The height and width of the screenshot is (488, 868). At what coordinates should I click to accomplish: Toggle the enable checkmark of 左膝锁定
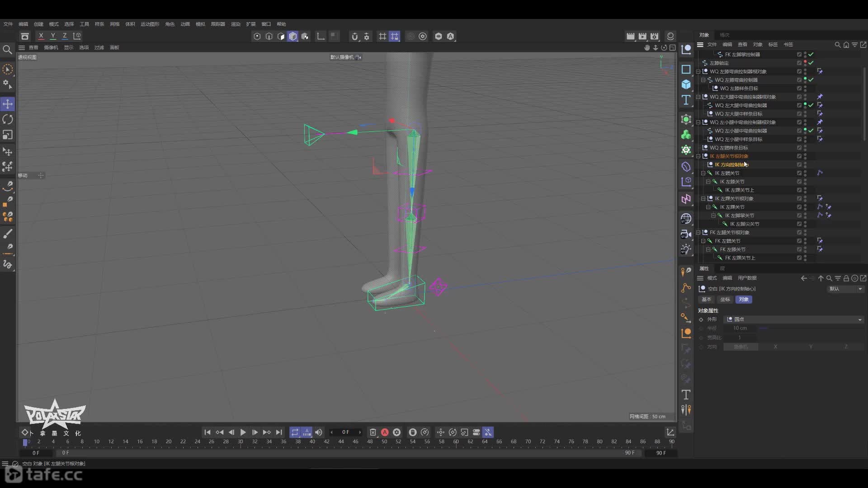tap(811, 63)
